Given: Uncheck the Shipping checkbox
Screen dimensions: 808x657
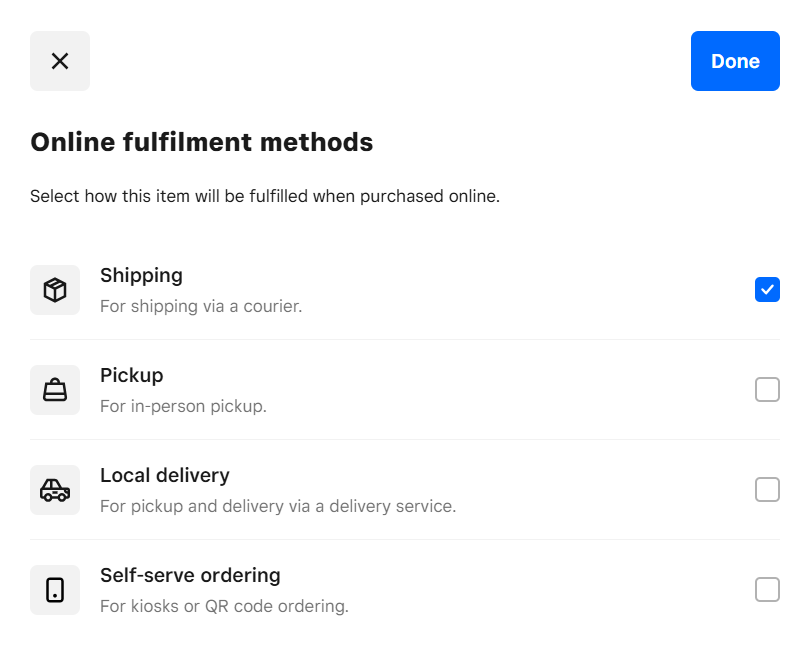Looking at the screenshot, I should click(x=767, y=290).
